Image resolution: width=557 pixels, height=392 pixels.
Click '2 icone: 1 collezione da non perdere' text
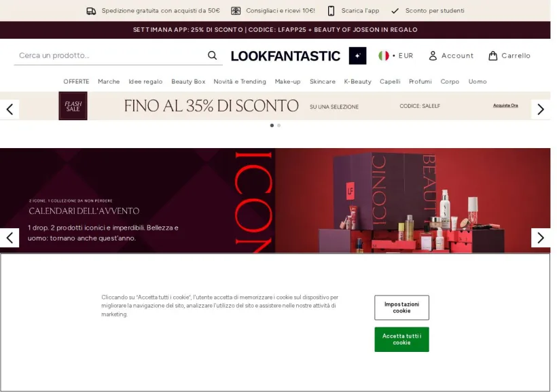click(x=71, y=201)
